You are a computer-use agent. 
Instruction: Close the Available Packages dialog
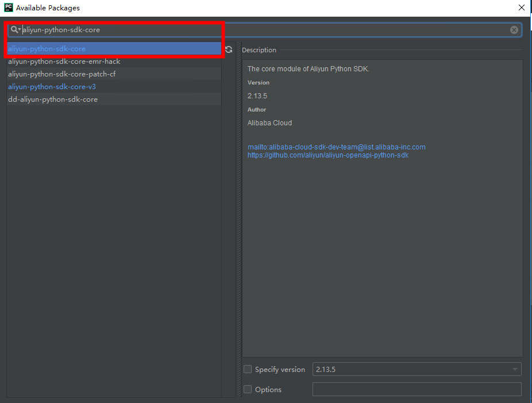(522, 7)
